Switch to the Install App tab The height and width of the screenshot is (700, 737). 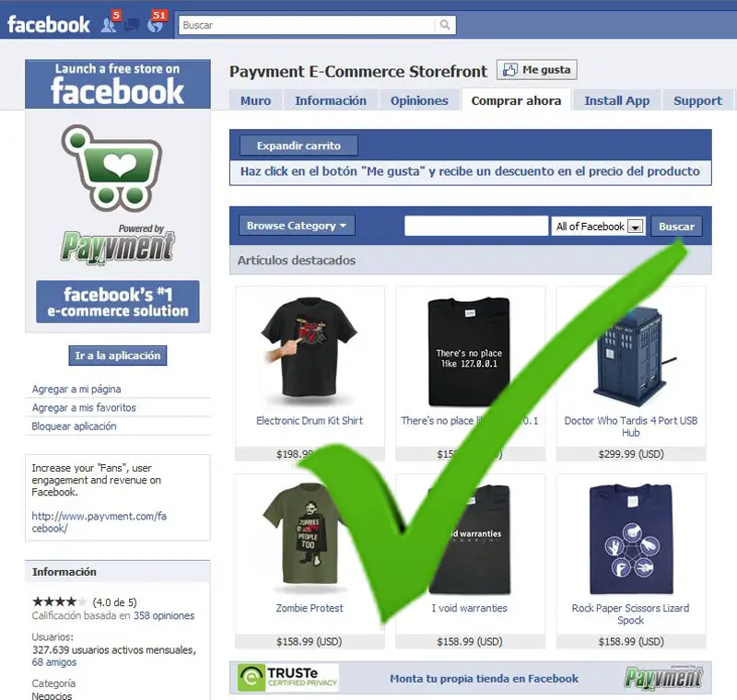[616, 100]
